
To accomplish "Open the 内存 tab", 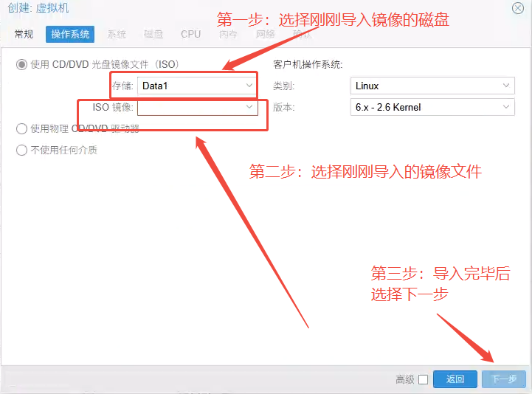I will (x=228, y=34).
